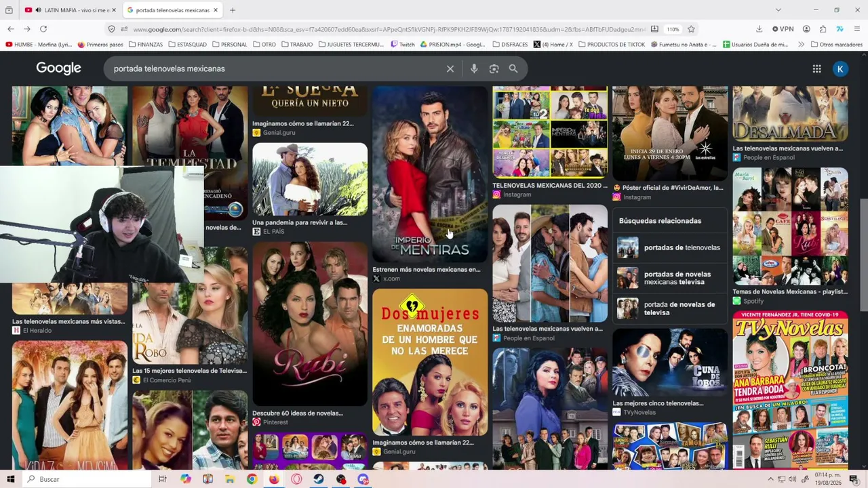Open result 'Estrenen más novelas mexicanas en...'

coord(426,270)
